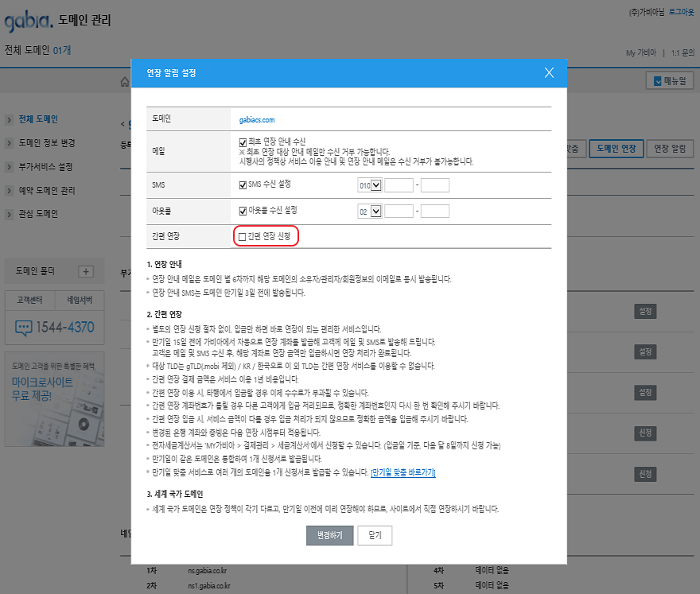700x594 pixels.
Task: Open 매뉴얼 button
Action: (x=670, y=81)
